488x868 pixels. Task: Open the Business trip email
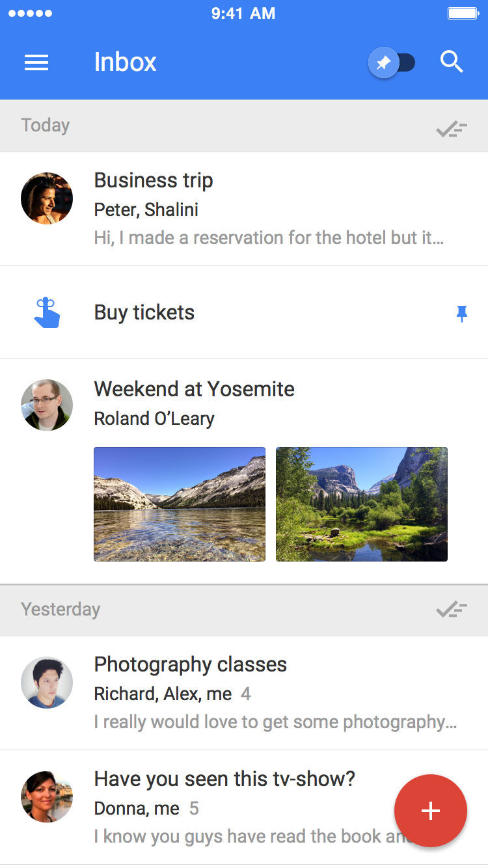[x=260, y=208]
